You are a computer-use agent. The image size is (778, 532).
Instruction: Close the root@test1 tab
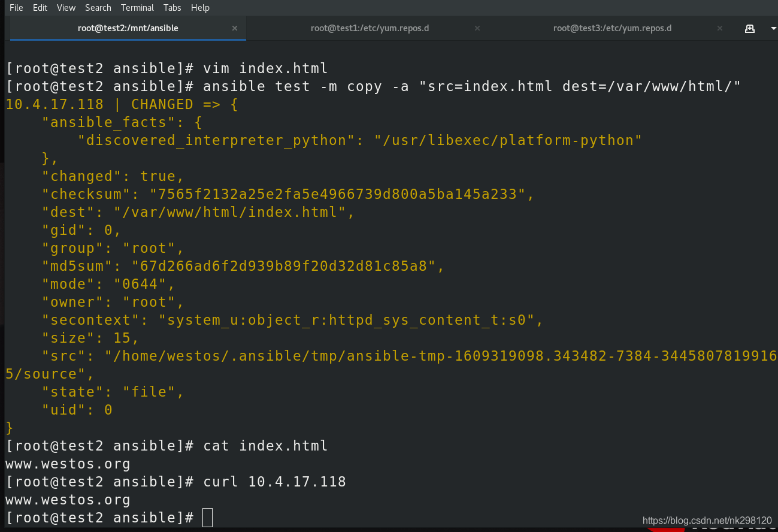(x=477, y=28)
